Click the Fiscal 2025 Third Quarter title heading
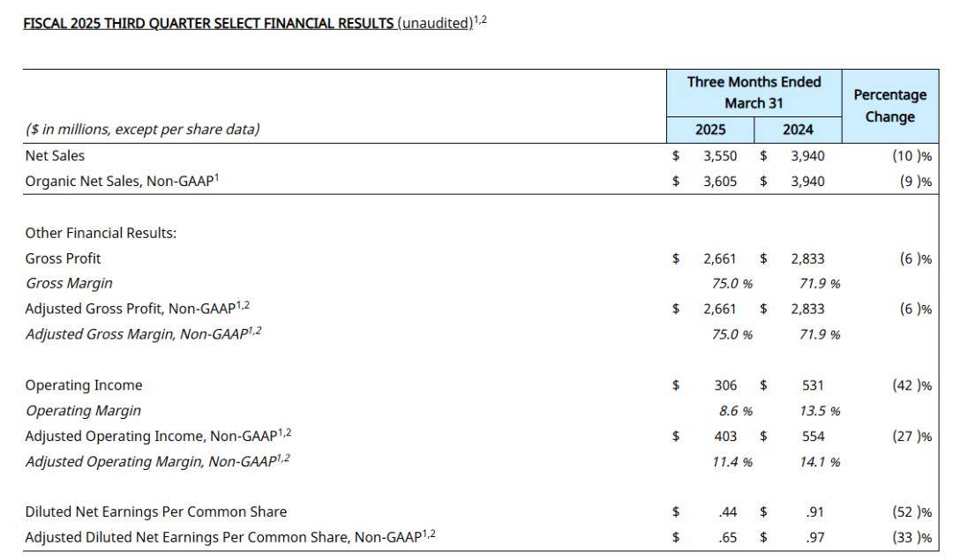953x560 pixels. pos(255,23)
